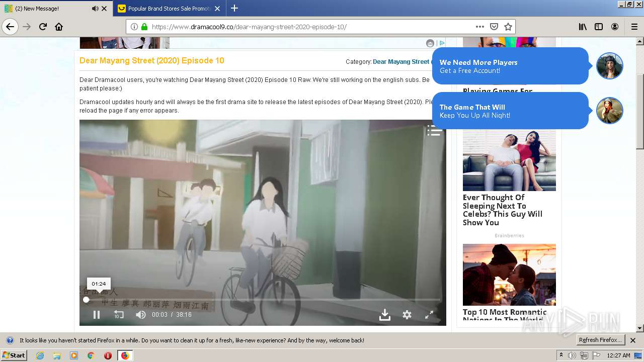Open the Windows Start menu
644x362 pixels.
(x=14, y=355)
